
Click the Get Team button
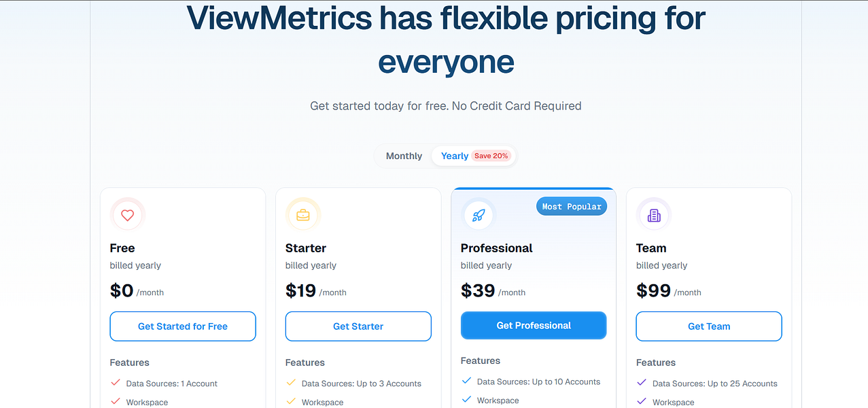[708, 326]
